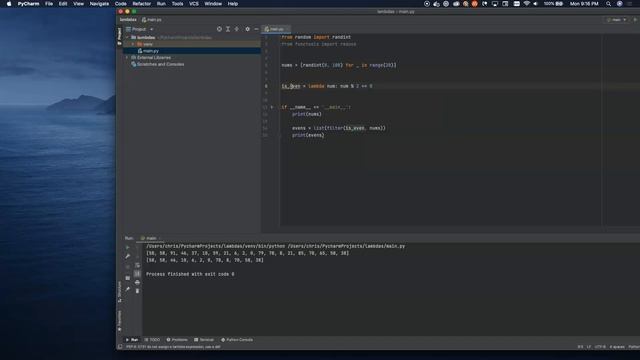Expand the venv folder
The height and width of the screenshot is (360, 640).
(133, 44)
